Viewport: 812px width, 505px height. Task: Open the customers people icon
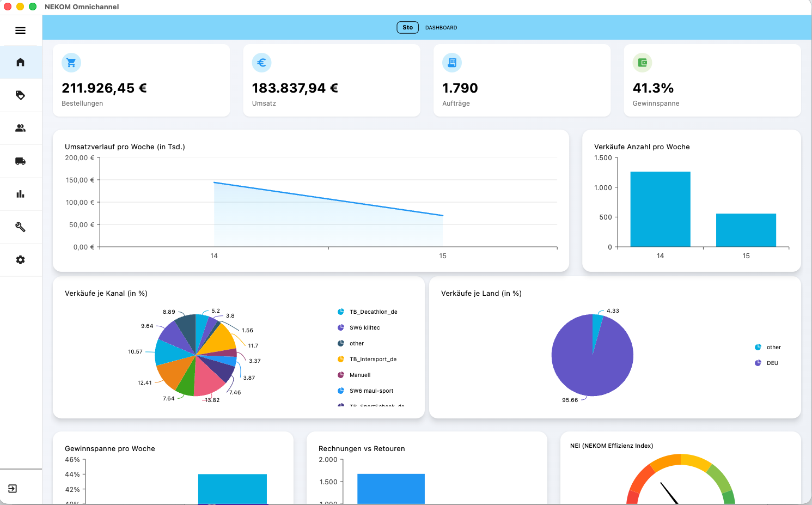[x=20, y=128]
